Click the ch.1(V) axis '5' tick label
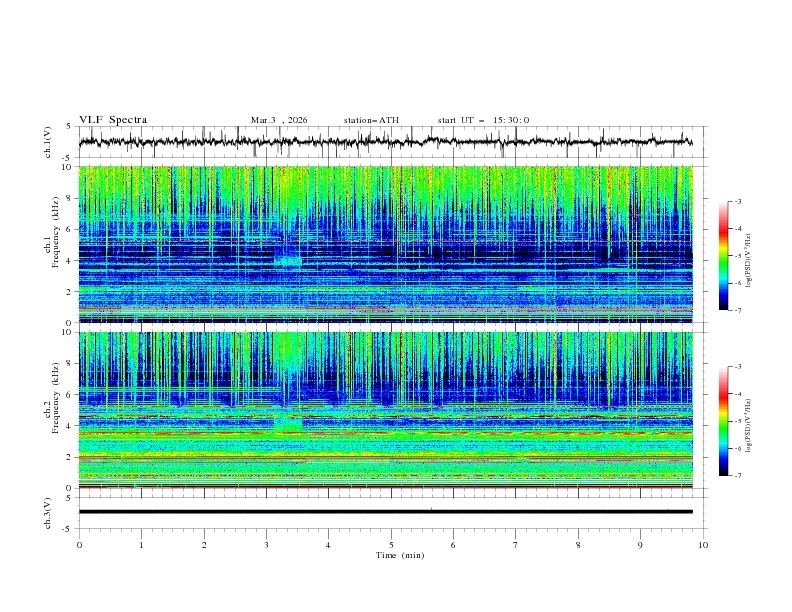Image resolution: width=792 pixels, height=612 pixels. 69,127
